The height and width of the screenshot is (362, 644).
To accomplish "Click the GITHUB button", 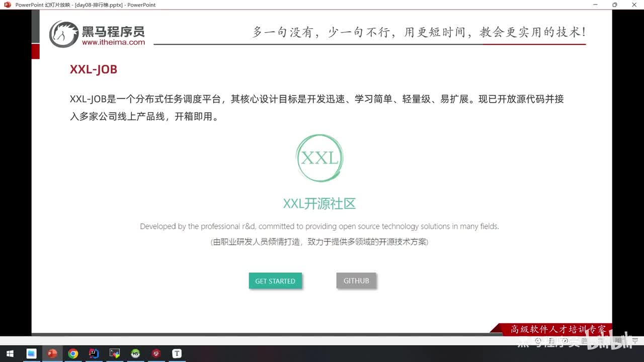I will (x=356, y=281).
